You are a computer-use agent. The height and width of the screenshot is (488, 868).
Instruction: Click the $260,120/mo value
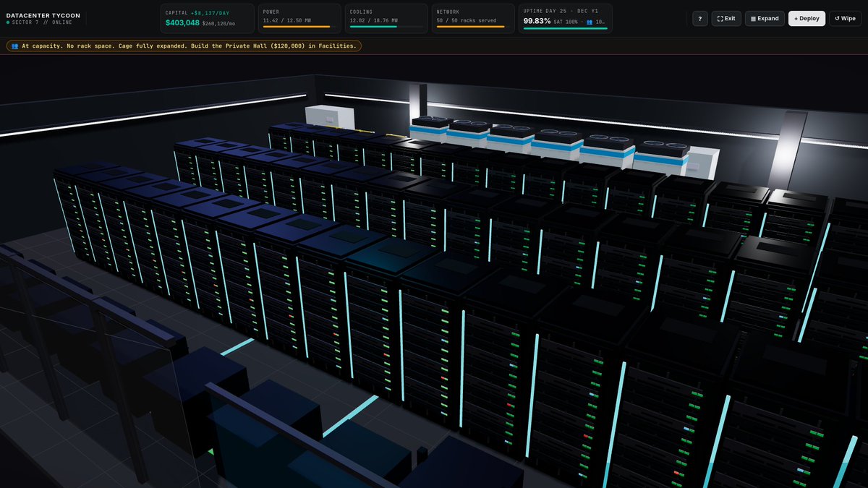pyautogui.click(x=218, y=23)
